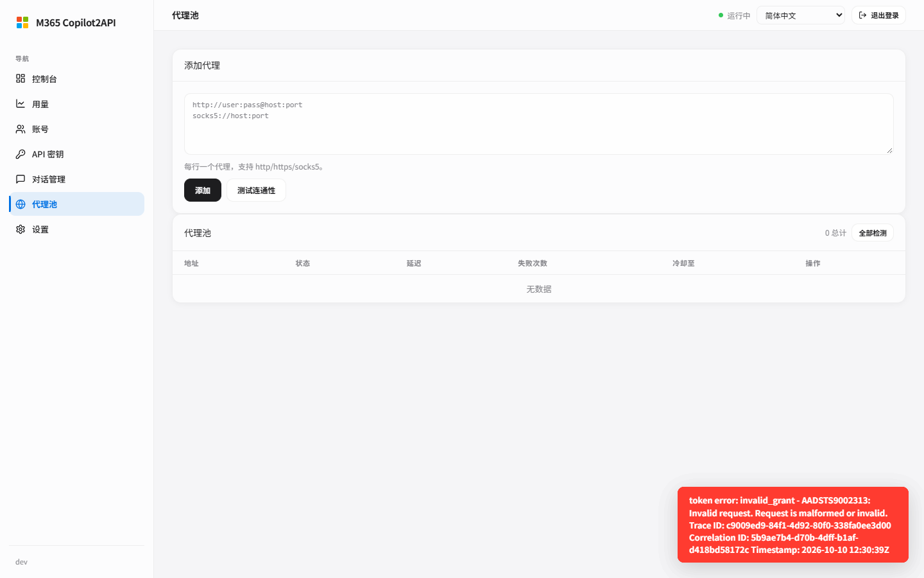Click the black 添加 button

tap(203, 190)
